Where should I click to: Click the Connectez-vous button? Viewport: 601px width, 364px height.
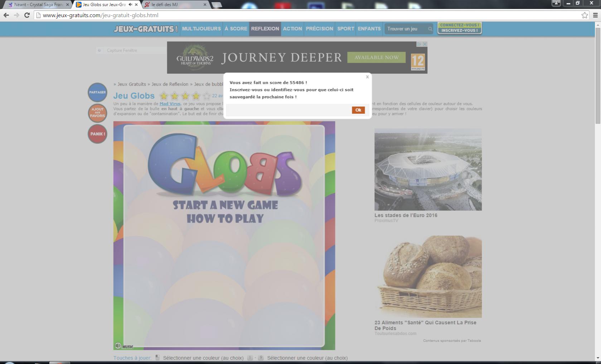point(459,25)
